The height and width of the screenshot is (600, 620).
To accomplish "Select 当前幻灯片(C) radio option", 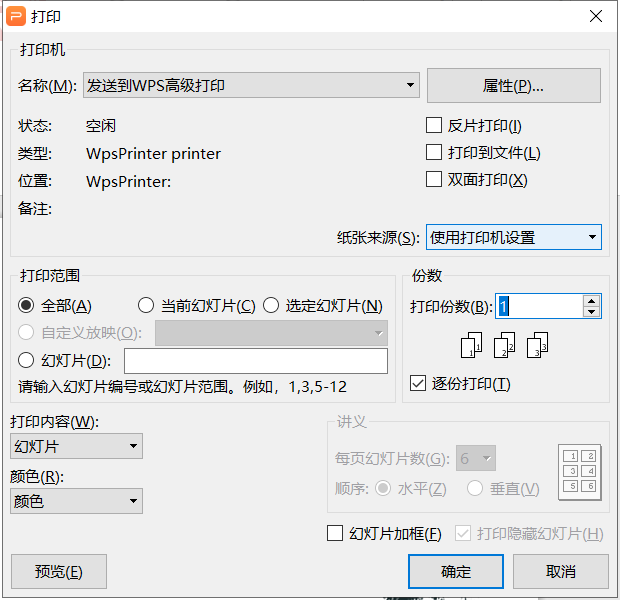I will (146, 305).
